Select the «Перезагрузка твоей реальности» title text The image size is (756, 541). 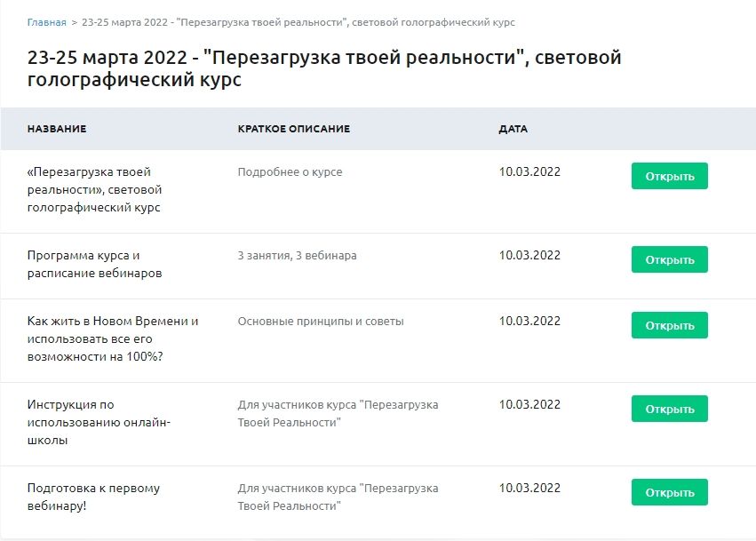pos(94,189)
